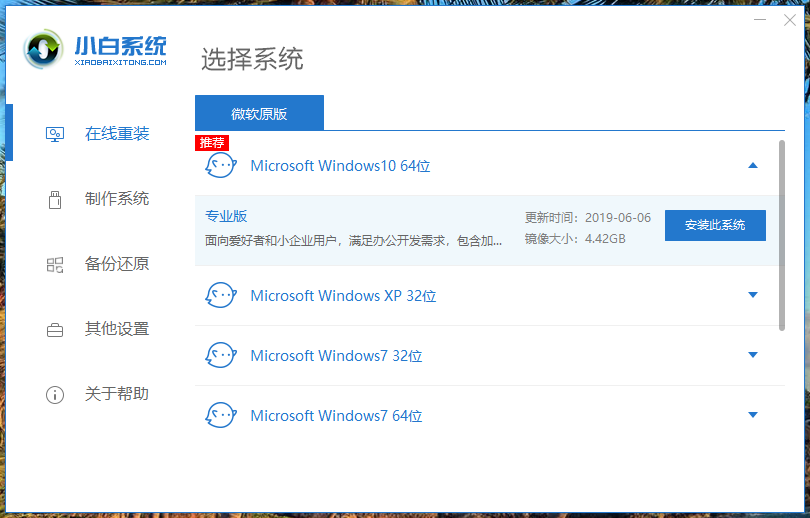Image resolution: width=810 pixels, height=518 pixels.
Task: Open the 制作系统 menu item
Action: tap(116, 199)
